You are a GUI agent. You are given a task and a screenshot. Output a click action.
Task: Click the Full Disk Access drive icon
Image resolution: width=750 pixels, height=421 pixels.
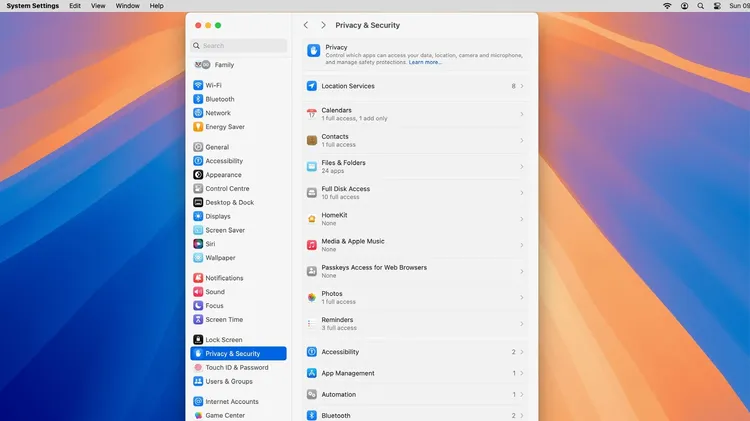point(312,193)
